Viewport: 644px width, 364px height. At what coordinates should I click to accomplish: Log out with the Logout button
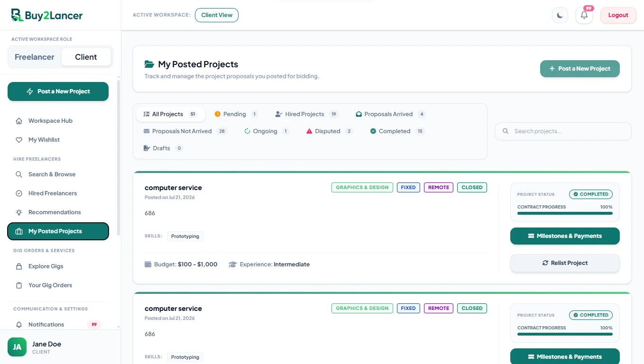tap(618, 15)
